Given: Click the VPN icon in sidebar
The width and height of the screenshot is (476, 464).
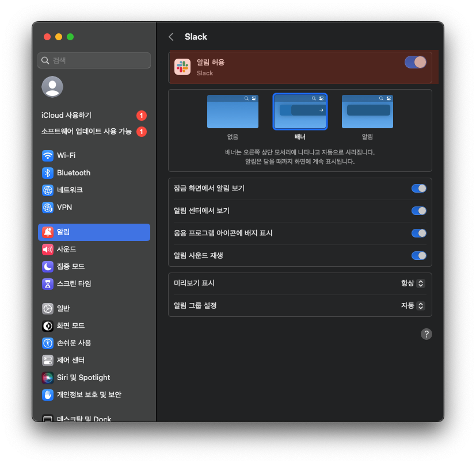Looking at the screenshot, I should [48, 208].
